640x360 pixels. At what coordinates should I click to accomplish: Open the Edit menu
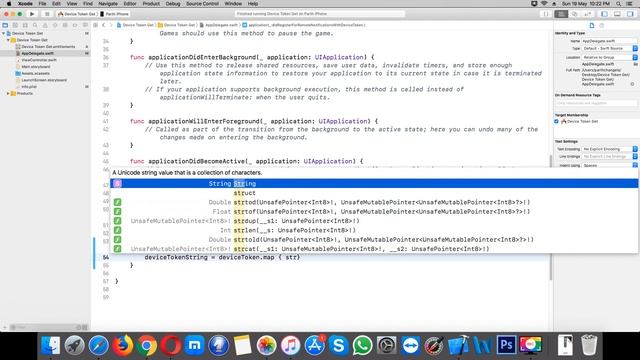pyautogui.click(x=56, y=4)
